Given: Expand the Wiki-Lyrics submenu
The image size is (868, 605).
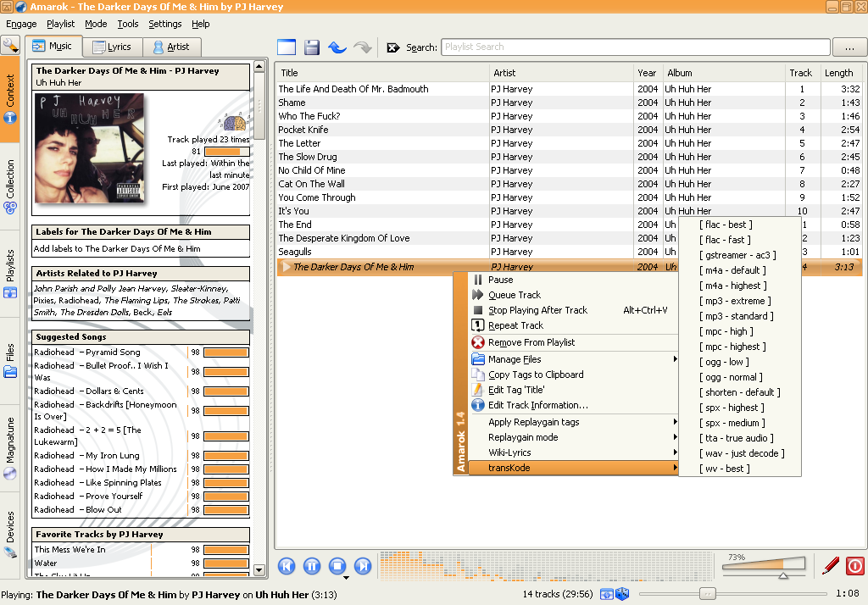Looking at the screenshot, I should click(573, 452).
